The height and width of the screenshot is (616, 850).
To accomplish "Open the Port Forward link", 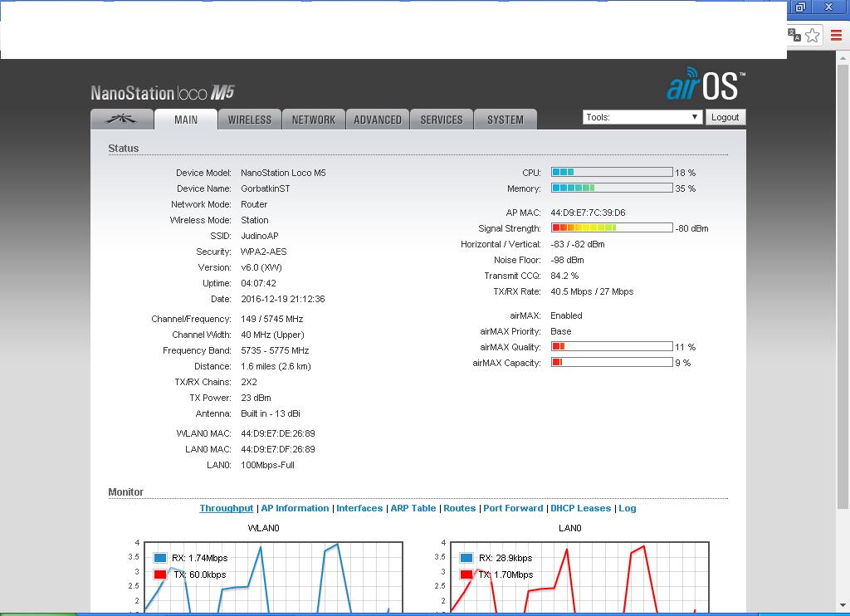I will (x=513, y=508).
